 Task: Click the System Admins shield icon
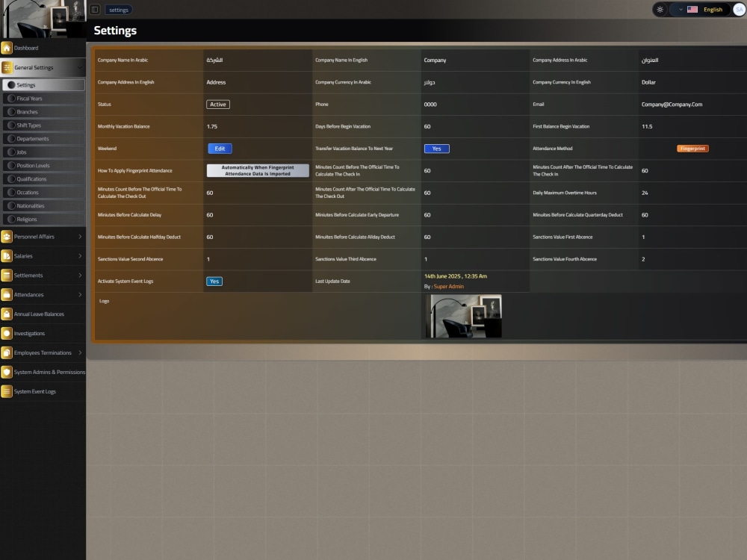7,373
